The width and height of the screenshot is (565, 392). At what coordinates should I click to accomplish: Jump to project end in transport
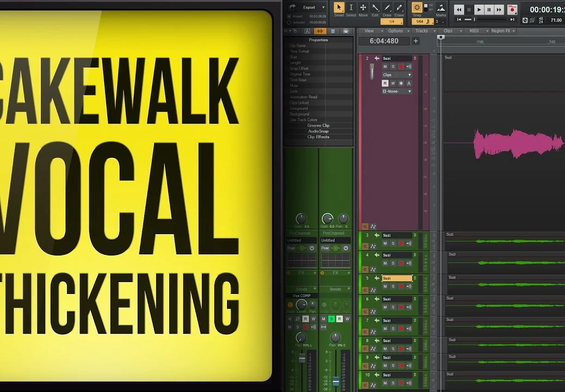tap(512, 20)
